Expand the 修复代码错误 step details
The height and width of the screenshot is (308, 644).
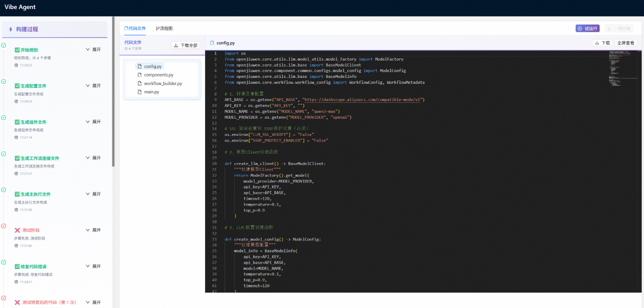[x=93, y=266]
